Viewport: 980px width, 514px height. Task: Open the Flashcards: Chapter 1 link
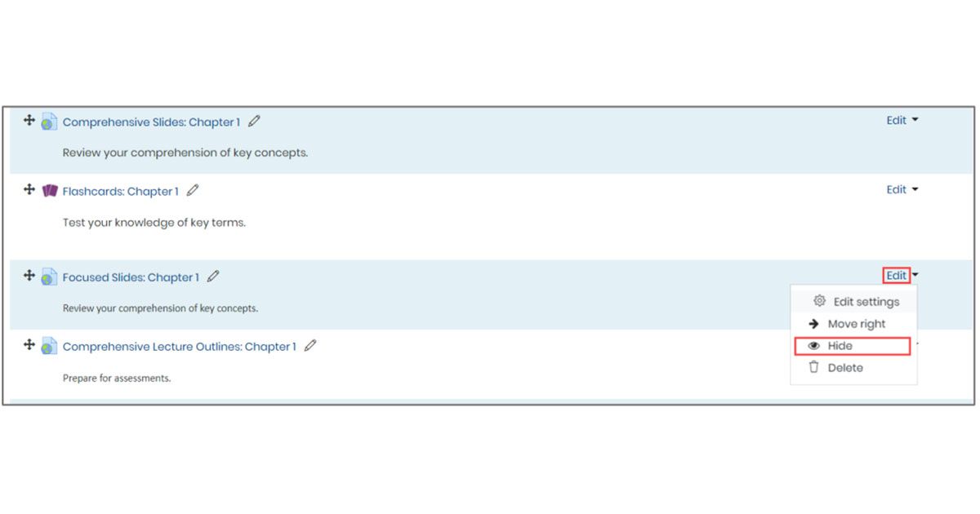click(x=120, y=192)
